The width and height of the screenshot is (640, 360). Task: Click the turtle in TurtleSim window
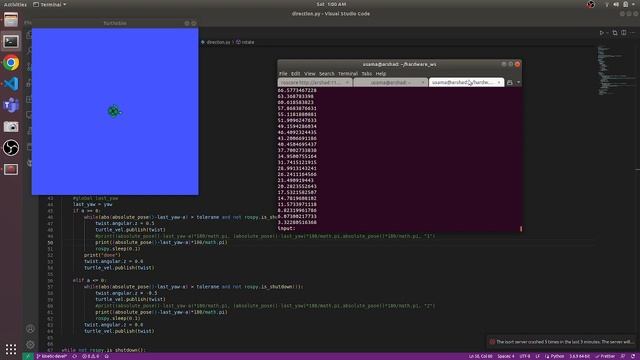pyautogui.click(x=114, y=111)
